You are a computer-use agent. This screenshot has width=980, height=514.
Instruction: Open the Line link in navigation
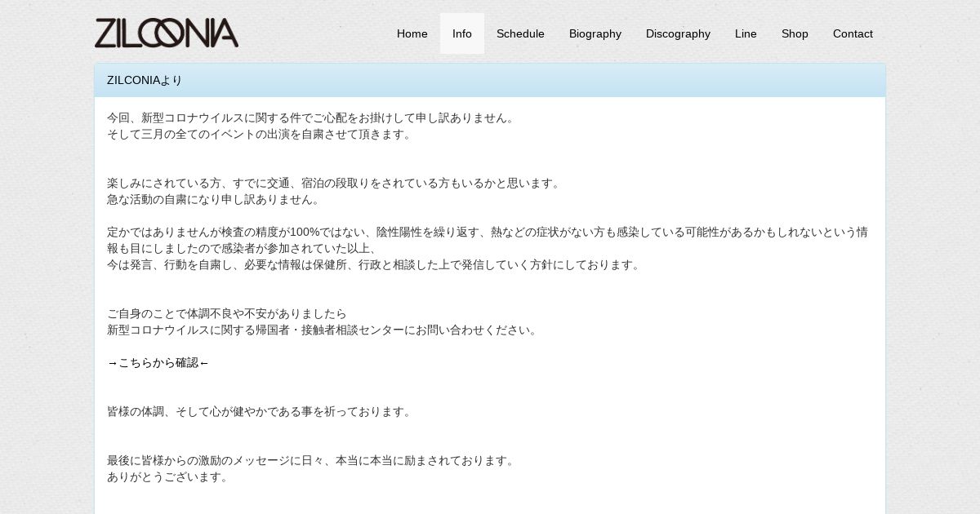(x=746, y=33)
